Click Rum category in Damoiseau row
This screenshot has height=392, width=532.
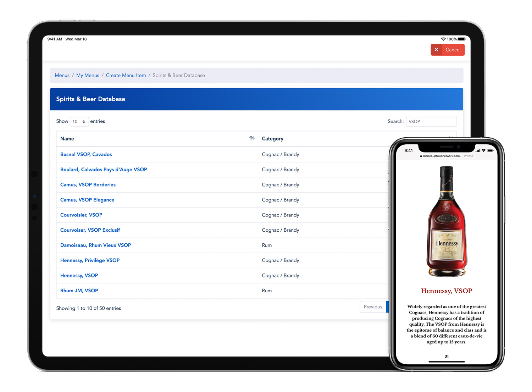(x=267, y=245)
